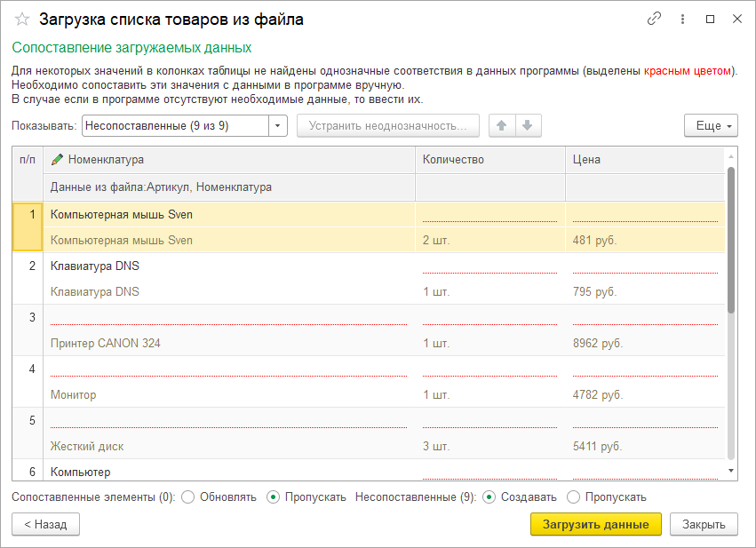
Task: Open the Еще dropdown menu
Action: 711,125
